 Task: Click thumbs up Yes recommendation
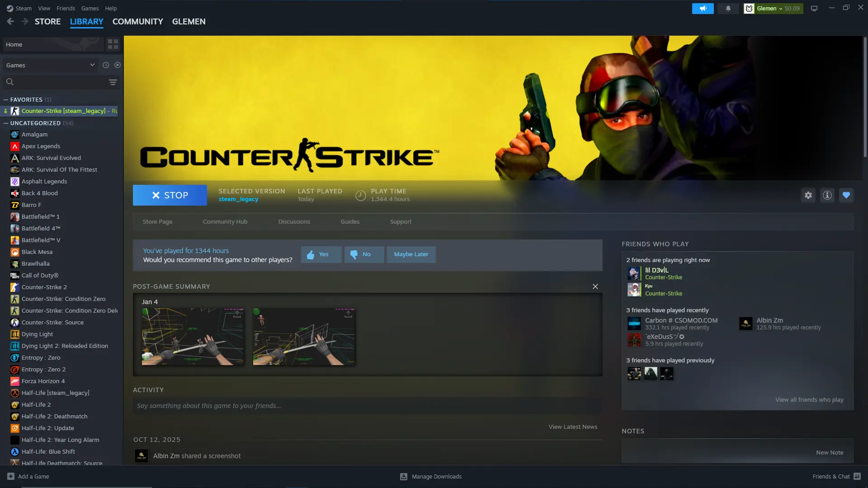(x=321, y=254)
